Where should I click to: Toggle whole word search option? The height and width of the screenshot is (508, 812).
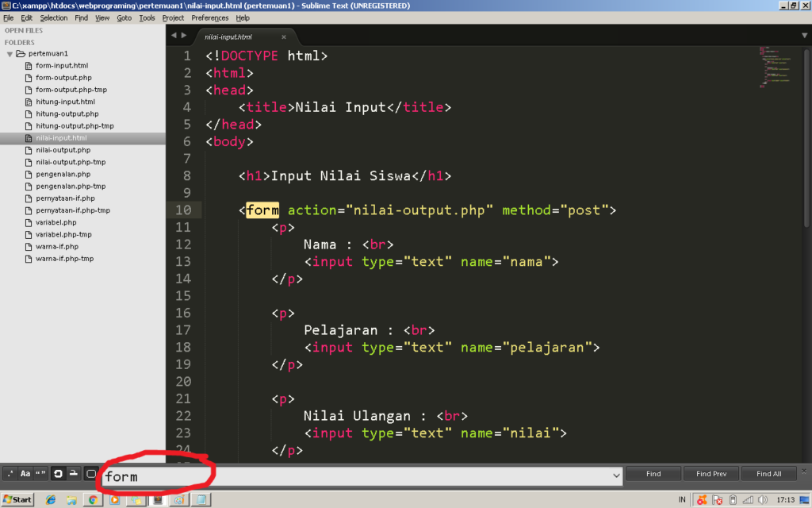pyautogui.click(x=40, y=473)
